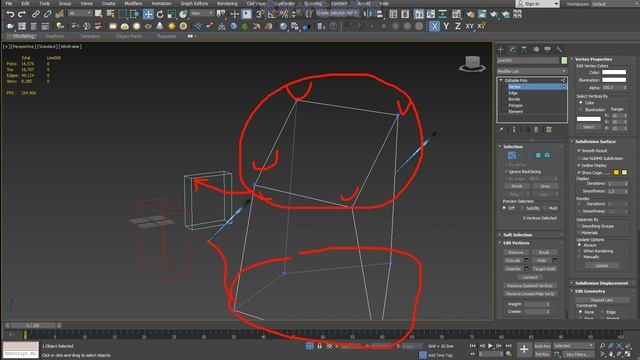Click Remove Isolated Vertices button
Image resolution: width=640 pixels, height=360 pixels.
tap(530, 286)
